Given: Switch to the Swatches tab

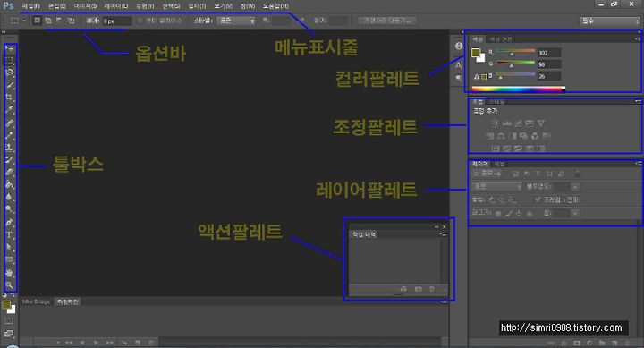Looking at the screenshot, I should tap(501, 39).
